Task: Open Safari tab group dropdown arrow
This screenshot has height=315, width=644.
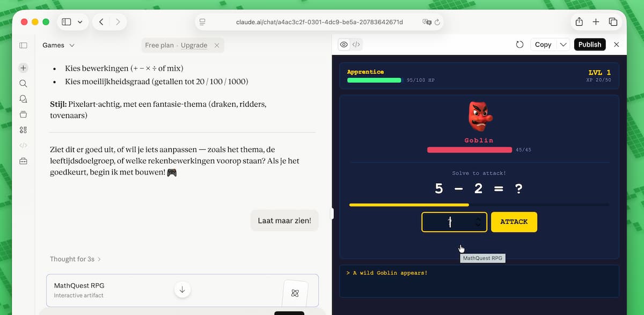Action: point(80,22)
